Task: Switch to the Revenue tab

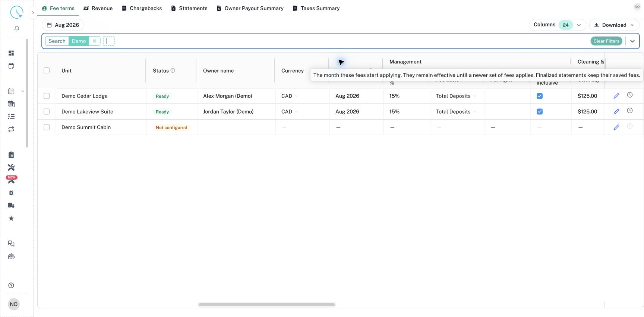Action: pyautogui.click(x=98, y=8)
